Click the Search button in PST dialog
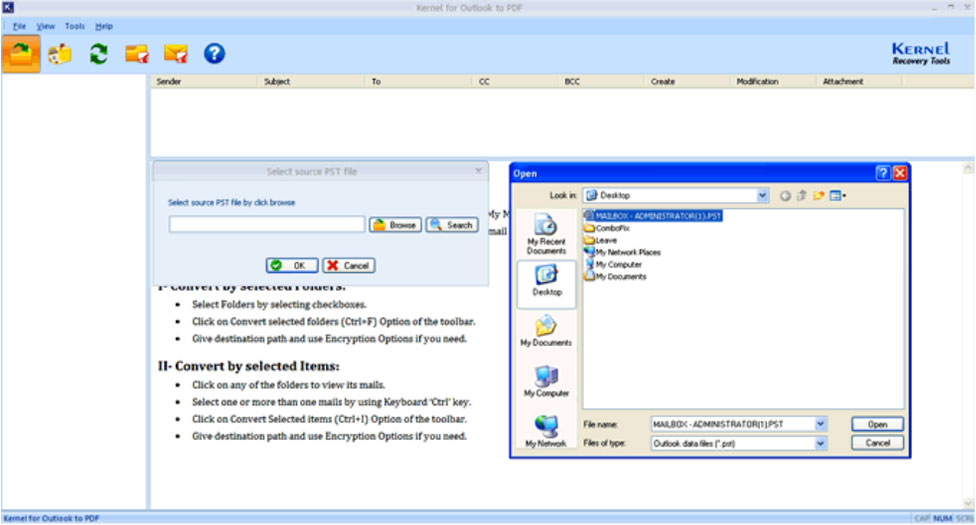The height and width of the screenshot is (525, 976). [x=452, y=225]
